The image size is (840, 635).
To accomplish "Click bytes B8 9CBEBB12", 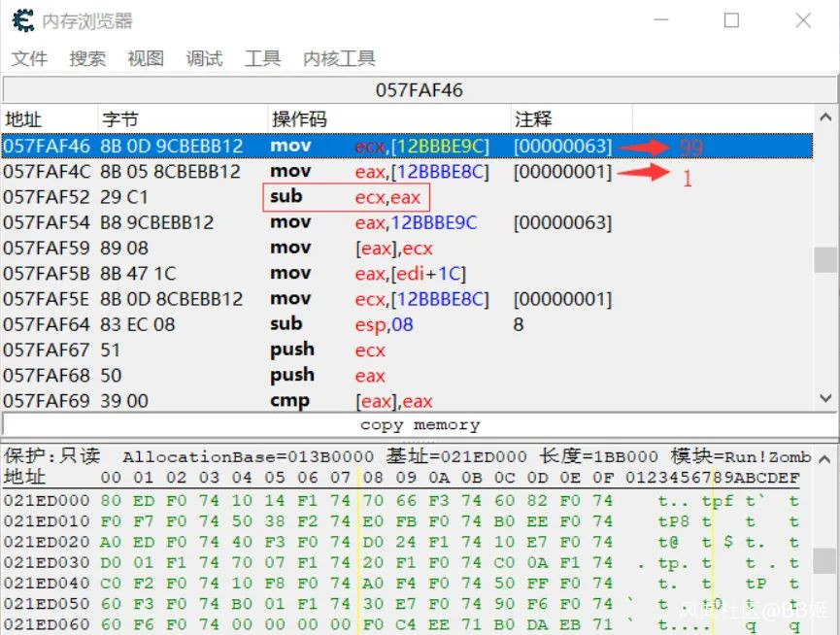I will click(x=157, y=222).
